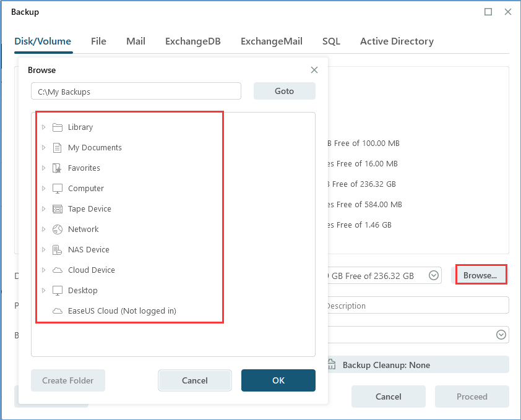Click the Desktop icon
Screen dimensions: 521x420
pos(56,290)
